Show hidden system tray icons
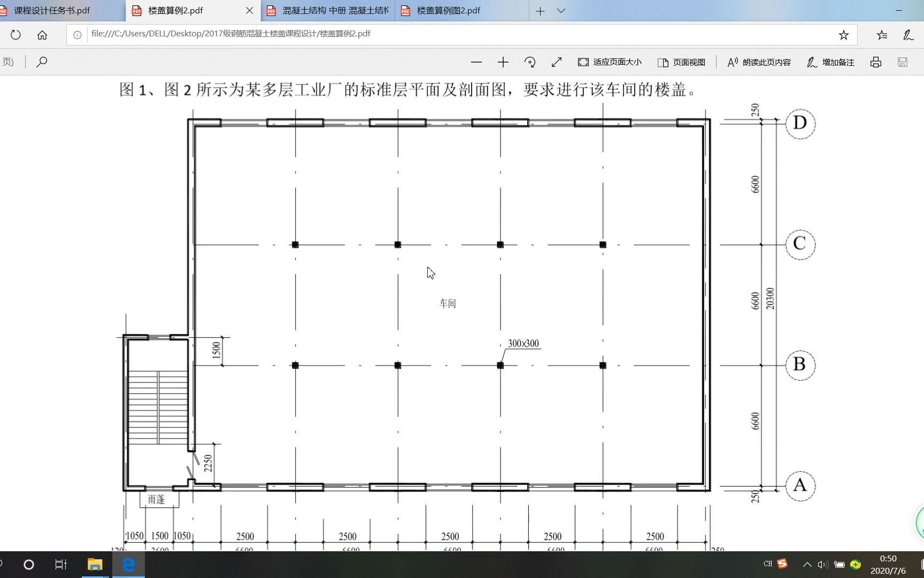The image size is (924, 578). click(807, 565)
